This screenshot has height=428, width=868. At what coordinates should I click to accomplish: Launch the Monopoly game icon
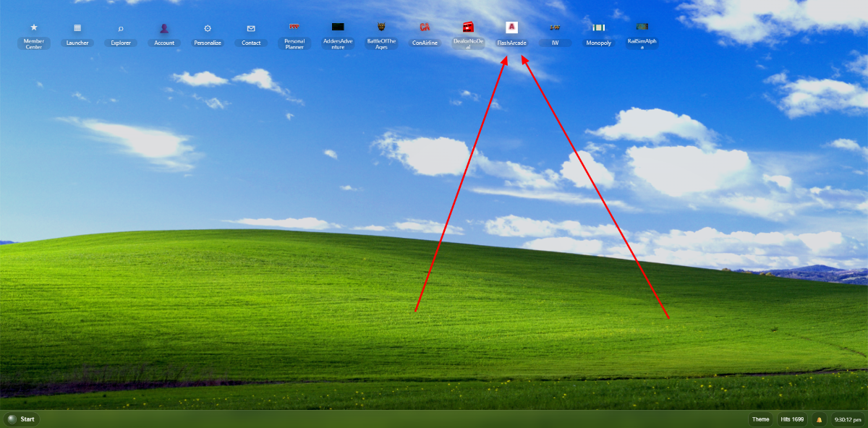click(598, 28)
